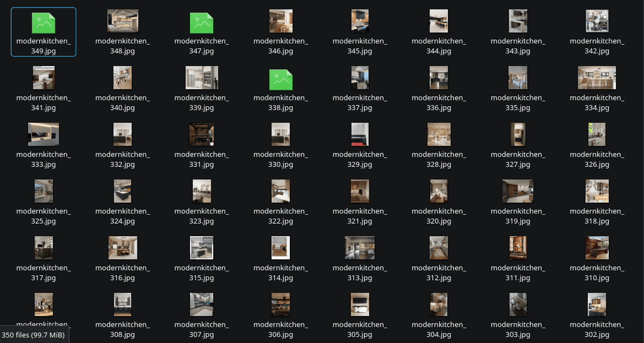Select the modernkitchen_311.jpg thumbnail
Screen dimensions: 644x343
point(518,248)
